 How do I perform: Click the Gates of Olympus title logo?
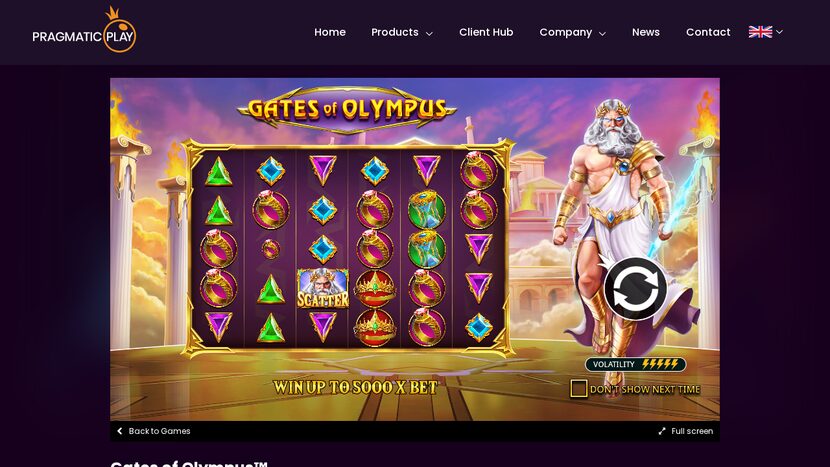[x=347, y=109]
